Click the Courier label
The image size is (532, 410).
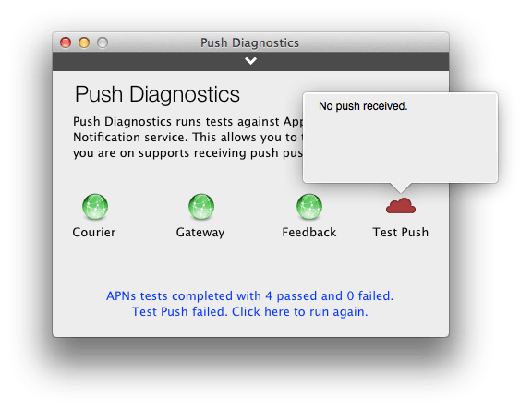point(94,233)
